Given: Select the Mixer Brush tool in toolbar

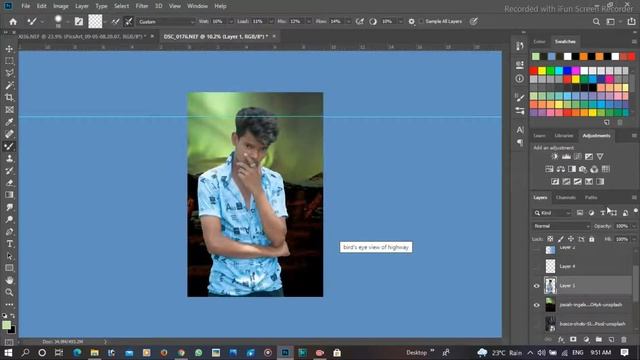Looking at the screenshot, I should 9,146.
